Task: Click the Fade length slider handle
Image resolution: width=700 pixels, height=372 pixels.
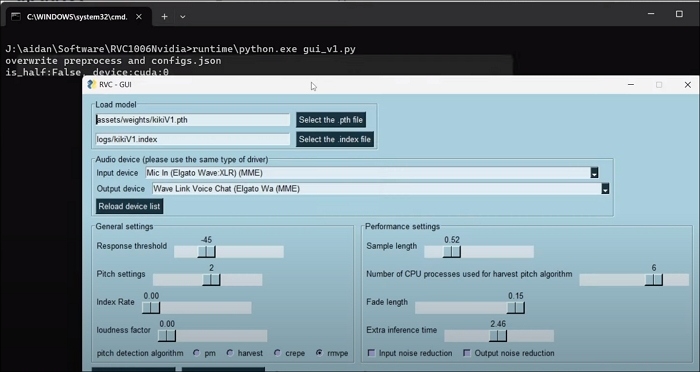Action: coord(516,308)
